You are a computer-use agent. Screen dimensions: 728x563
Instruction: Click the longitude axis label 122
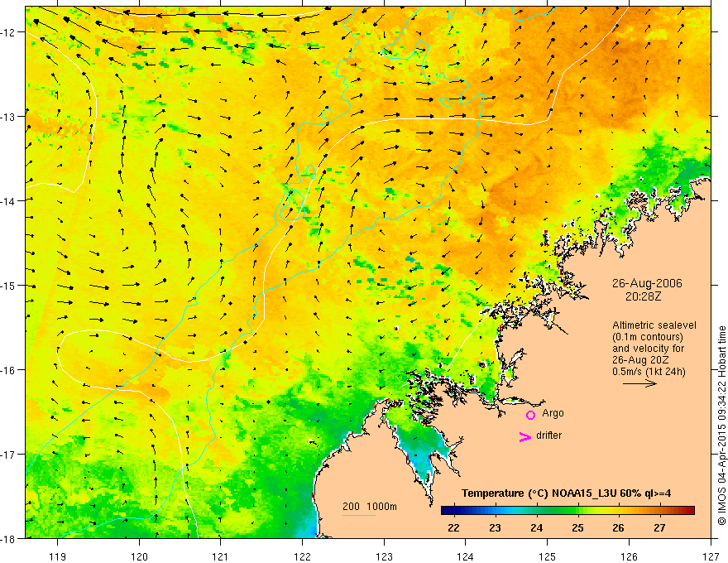(302, 556)
